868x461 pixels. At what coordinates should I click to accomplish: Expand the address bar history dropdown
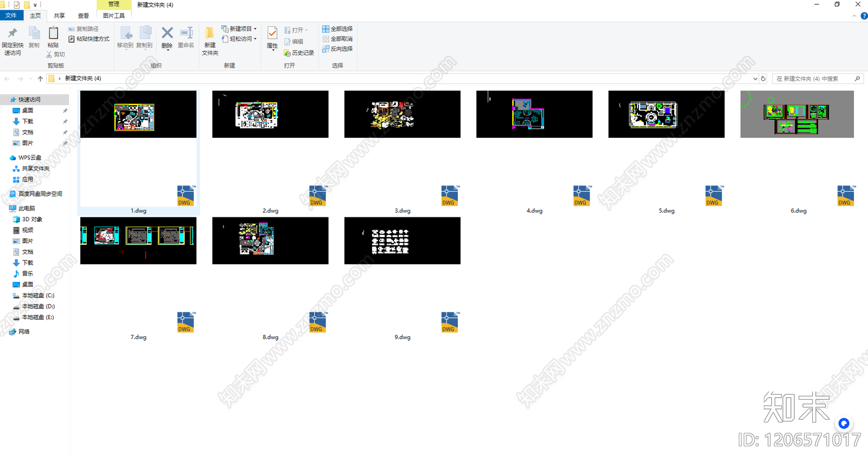(x=755, y=79)
